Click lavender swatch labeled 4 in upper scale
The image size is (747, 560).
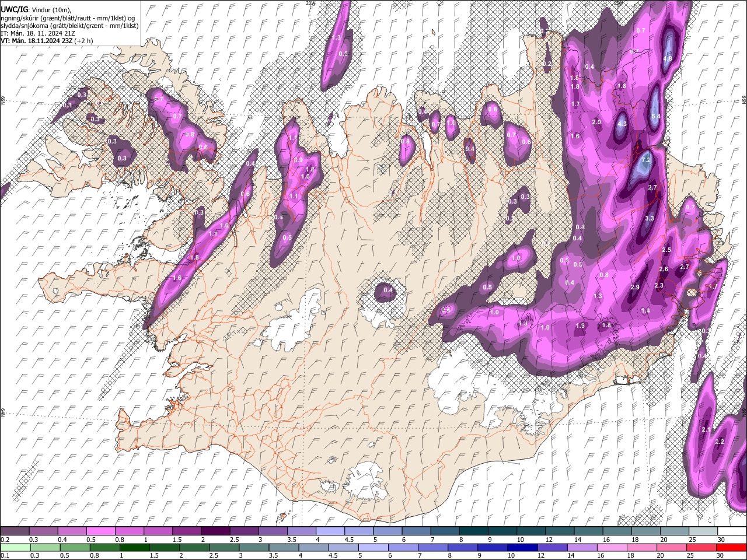(x=329, y=531)
